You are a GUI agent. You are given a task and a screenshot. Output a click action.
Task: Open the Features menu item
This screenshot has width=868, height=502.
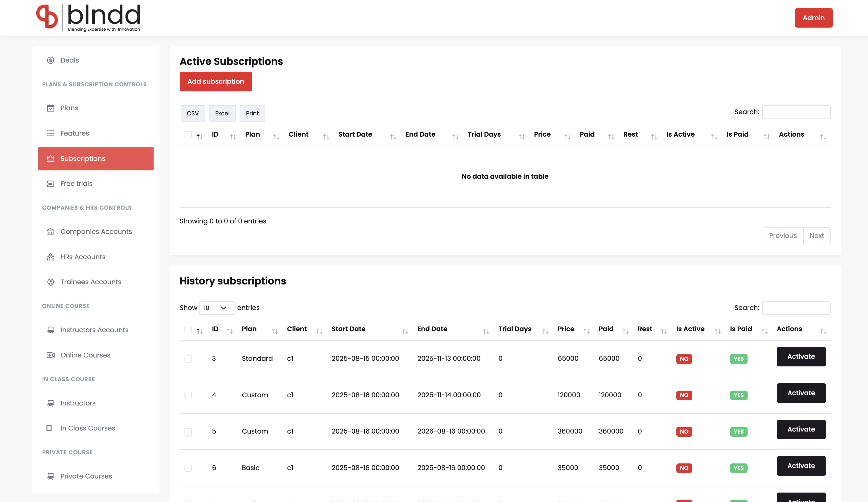click(96, 133)
